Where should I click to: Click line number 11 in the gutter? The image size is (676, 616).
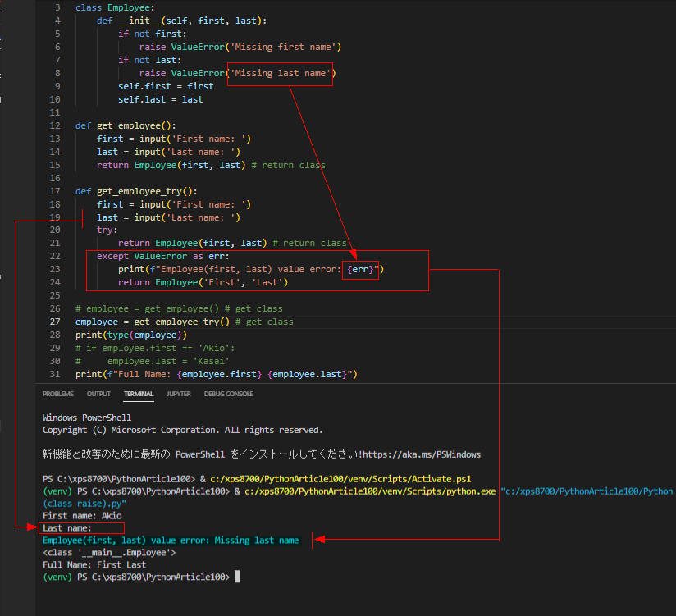click(55, 112)
